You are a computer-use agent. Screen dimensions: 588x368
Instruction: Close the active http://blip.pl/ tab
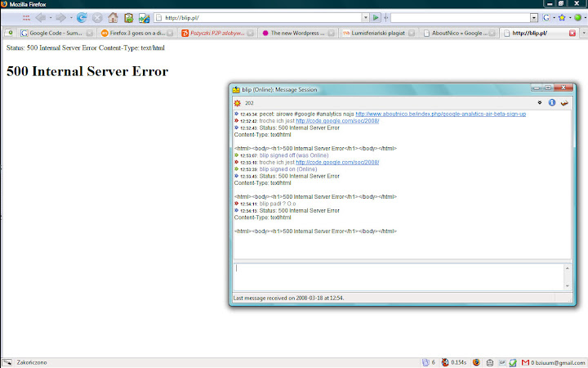[572, 33]
